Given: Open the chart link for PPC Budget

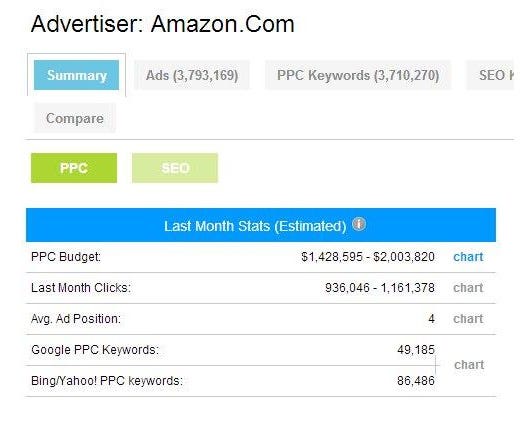Looking at the screenshot, I should (x=468, y=257).
